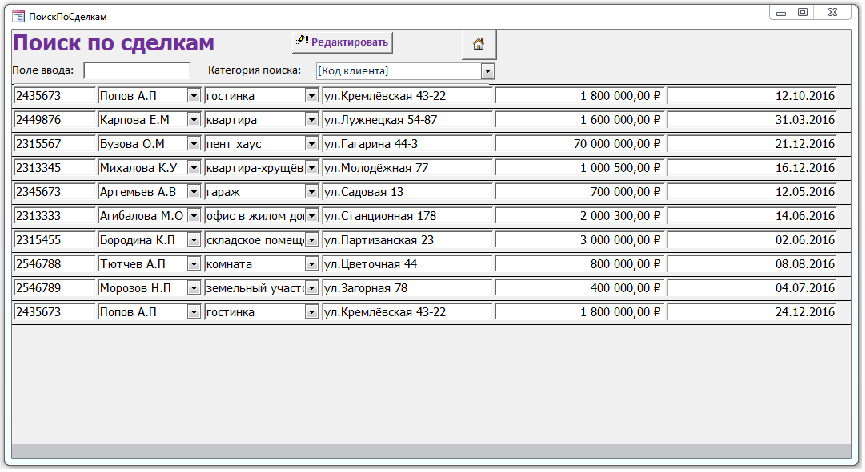
Task: Click the price field 70 000 000,00 ₽
Action: point(580,144)
